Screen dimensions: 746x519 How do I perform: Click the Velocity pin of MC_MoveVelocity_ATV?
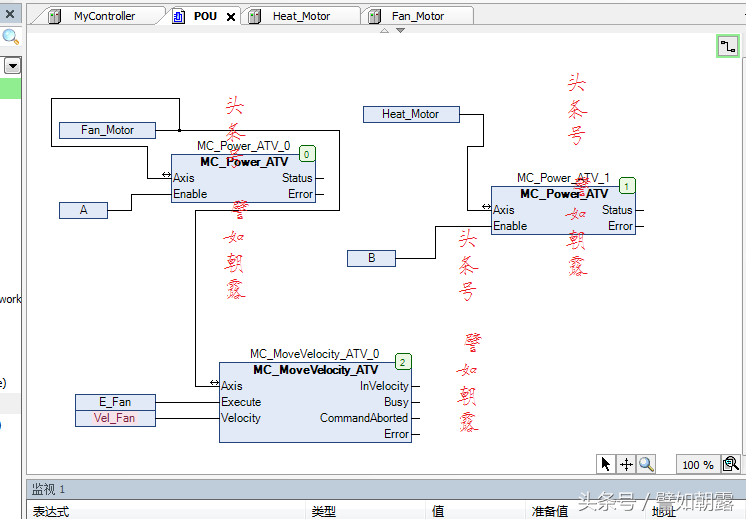click(241, 419)
